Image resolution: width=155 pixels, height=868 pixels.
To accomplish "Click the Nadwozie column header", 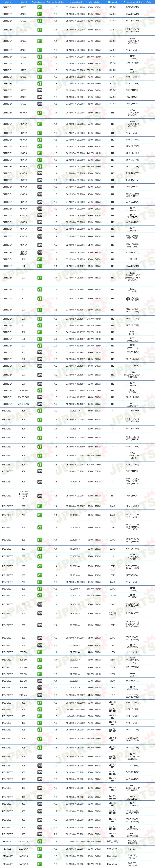I will [x=113, y=2].
